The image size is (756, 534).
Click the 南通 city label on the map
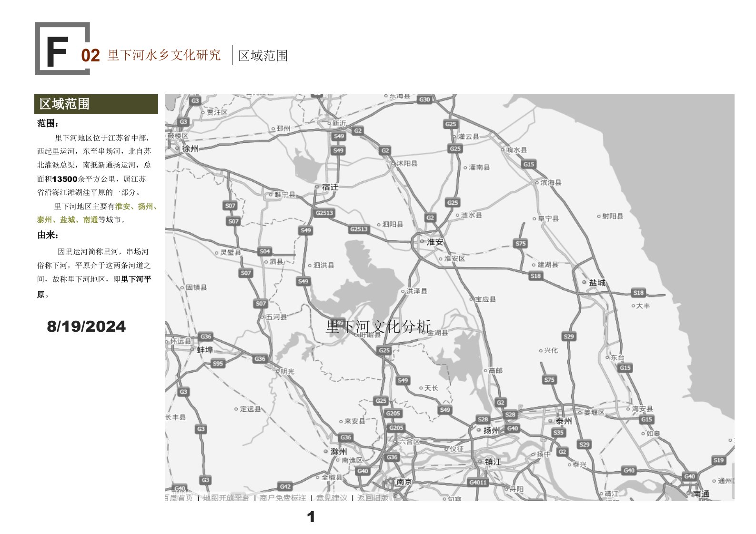tap(701, 494)
